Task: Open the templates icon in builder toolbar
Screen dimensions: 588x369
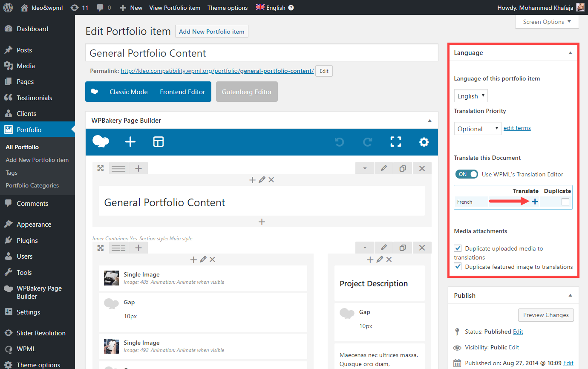Action: click(159, 142)
